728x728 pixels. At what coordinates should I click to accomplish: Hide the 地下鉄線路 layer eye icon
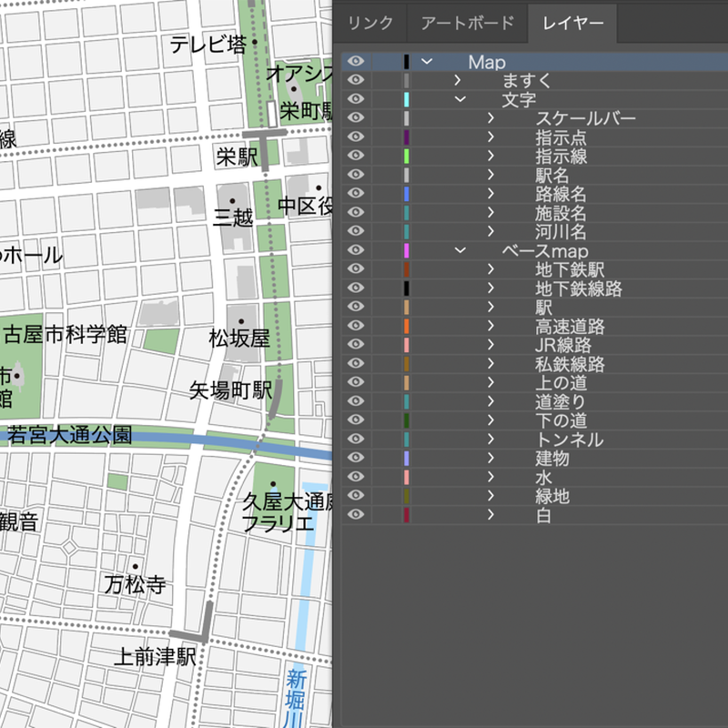coord(356,288)
